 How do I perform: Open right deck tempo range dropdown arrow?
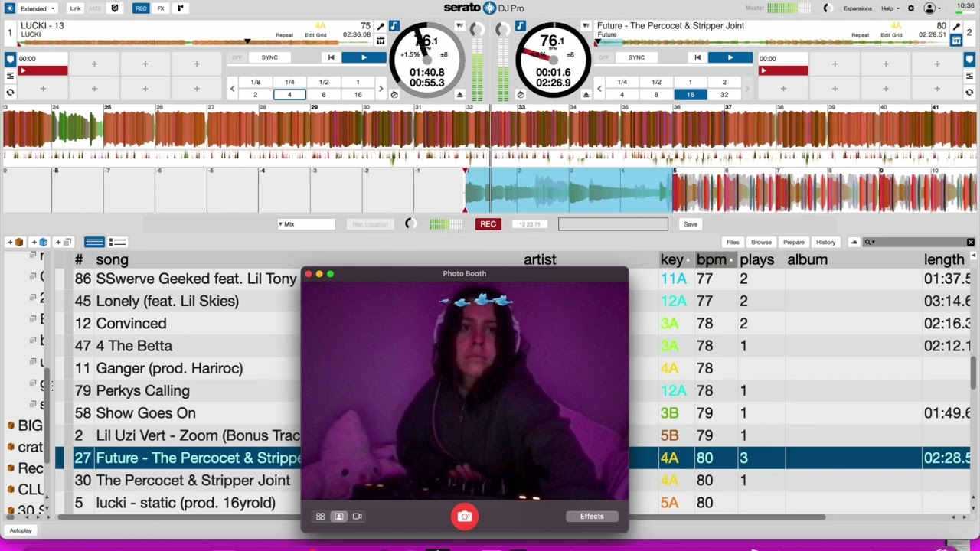point(586,26)
